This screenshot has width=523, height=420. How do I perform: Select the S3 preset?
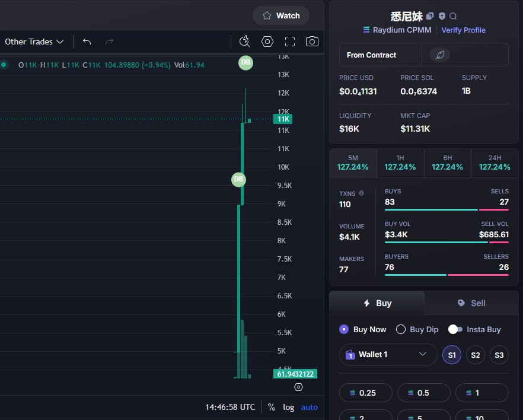tap(499, 355)
